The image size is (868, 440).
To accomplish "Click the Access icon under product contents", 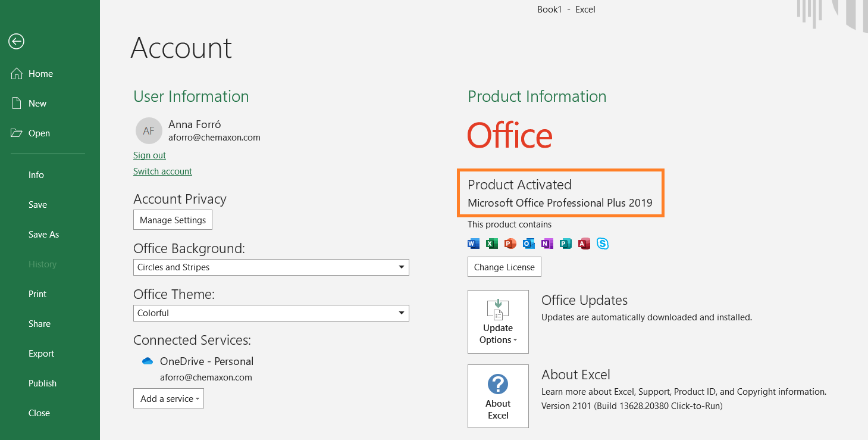I will [x=584, y=244].
